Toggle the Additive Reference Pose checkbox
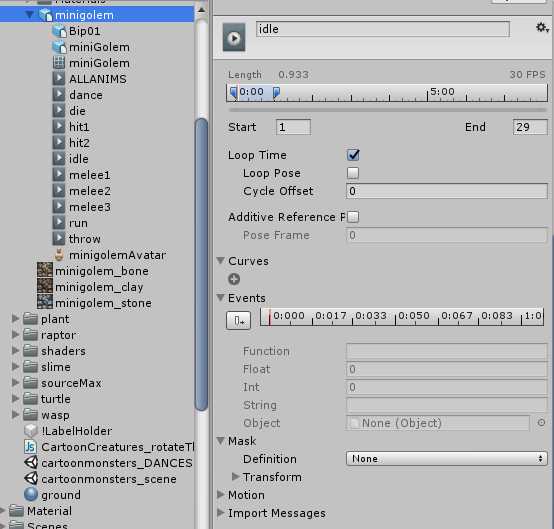Viewport: 554px width, 529px height. pos(353,217)
